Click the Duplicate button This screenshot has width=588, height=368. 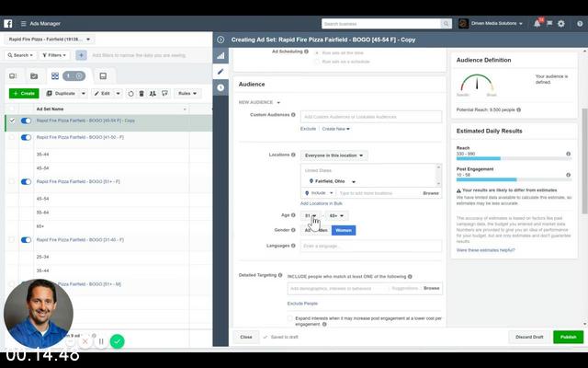click(x=61, y=94)
